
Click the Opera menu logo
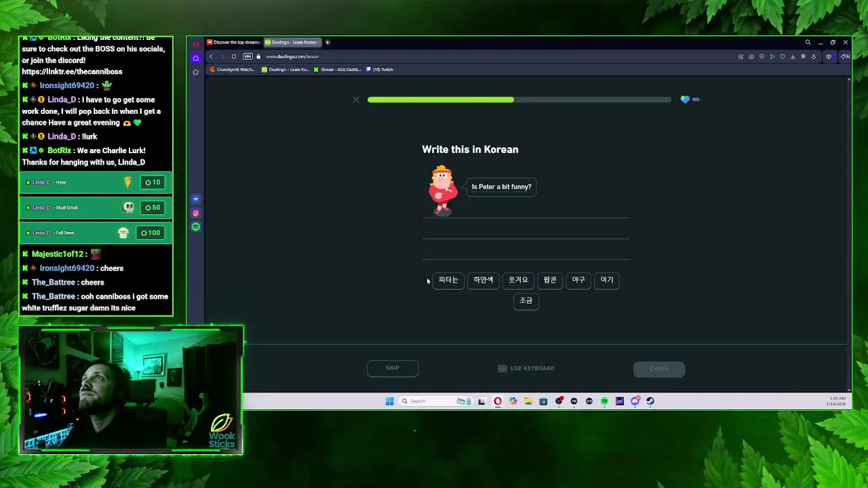(196, 45)
